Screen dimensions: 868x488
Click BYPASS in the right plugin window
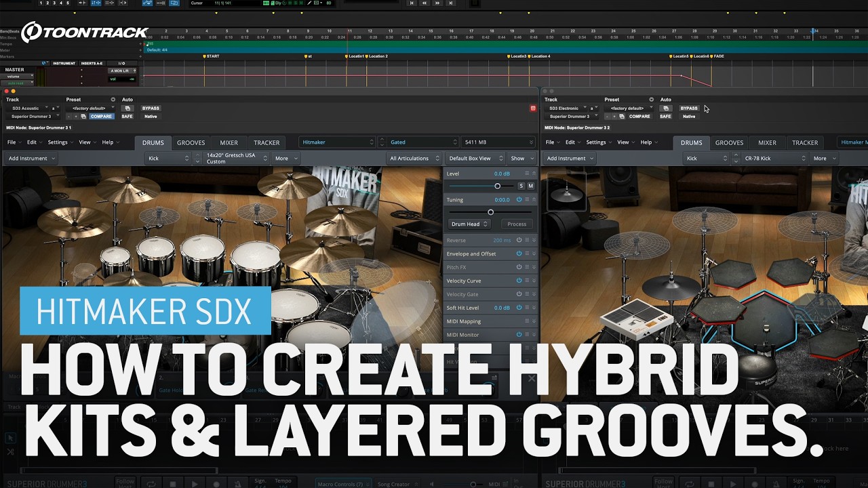(x=689, y=108)
